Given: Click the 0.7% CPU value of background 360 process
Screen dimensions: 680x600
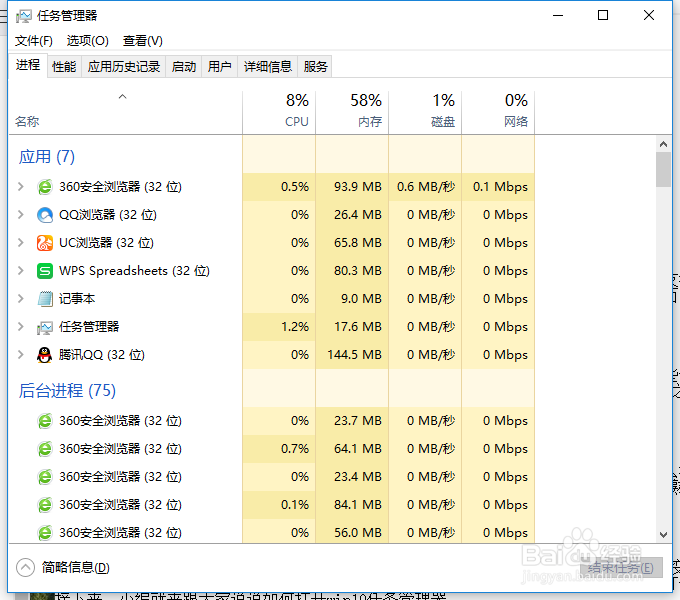Looking at the screenshot, I should [295, 449].
